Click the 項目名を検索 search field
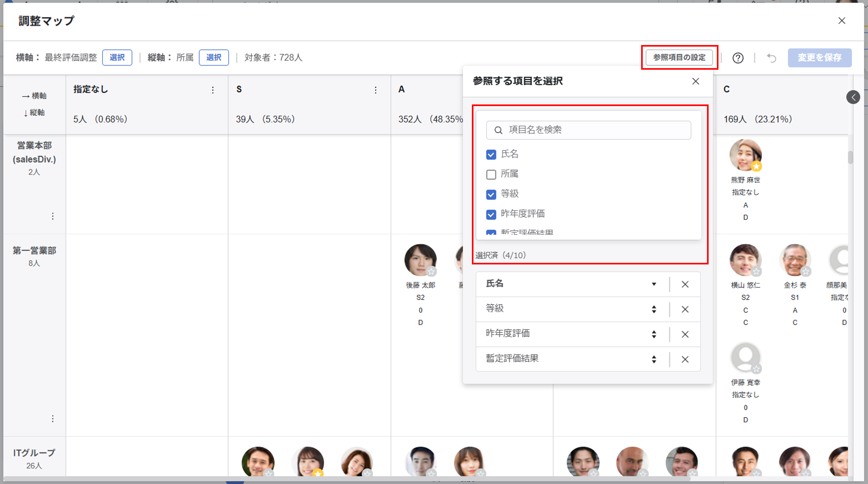Viewport: 868px width, 484px height. [588, 130]
